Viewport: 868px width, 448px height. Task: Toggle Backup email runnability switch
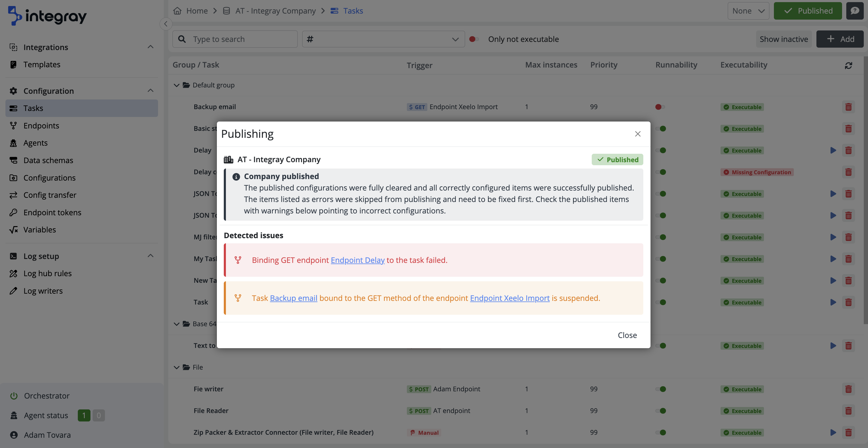[x=660, y=107]
